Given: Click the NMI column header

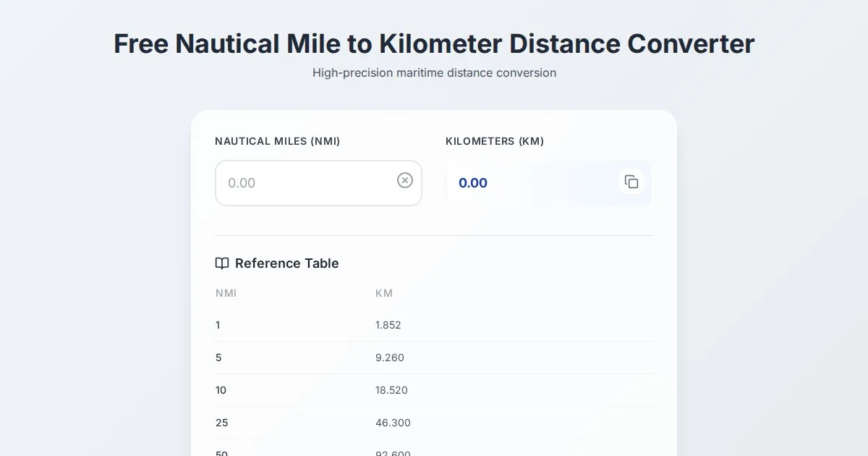Looking at the screenshot, I should (x=226, y=293).
